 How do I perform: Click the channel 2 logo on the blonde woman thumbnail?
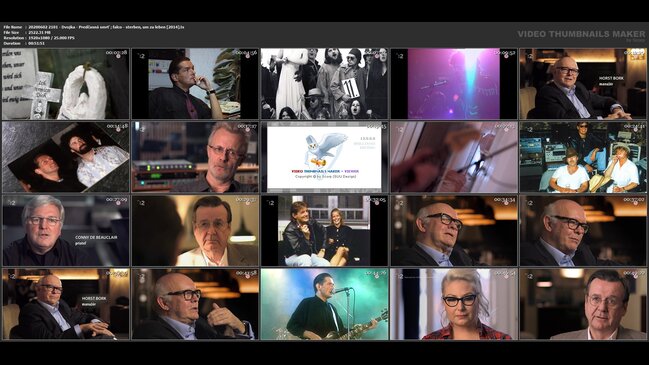[399, 276]
